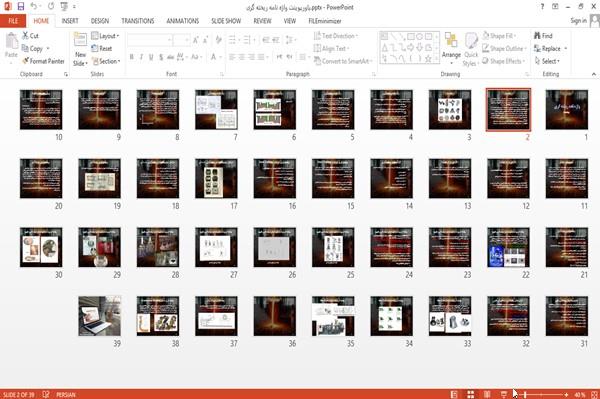
Task: Toggle Strikethrough formatting
Action: pyautogui.click(x=171, y=57)
